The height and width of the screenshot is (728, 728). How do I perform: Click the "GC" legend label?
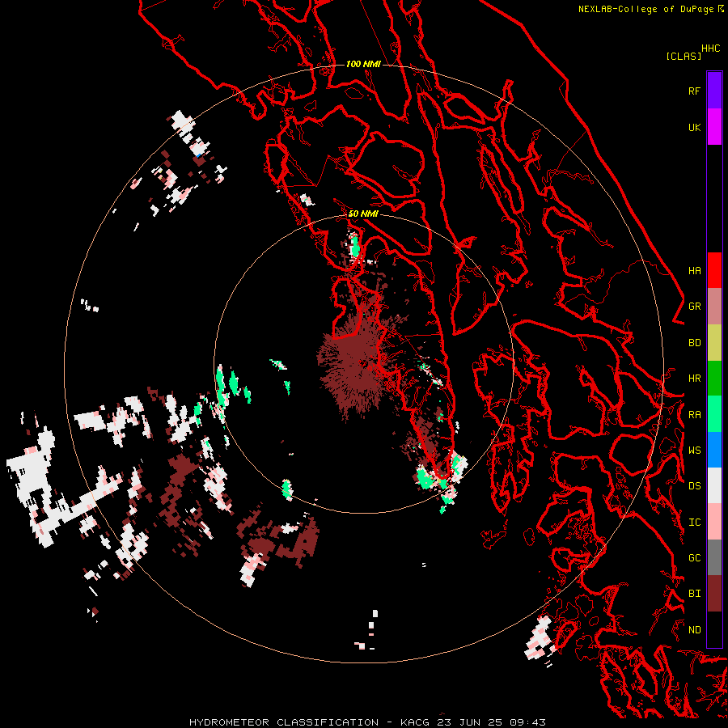(x=694, y=558)
